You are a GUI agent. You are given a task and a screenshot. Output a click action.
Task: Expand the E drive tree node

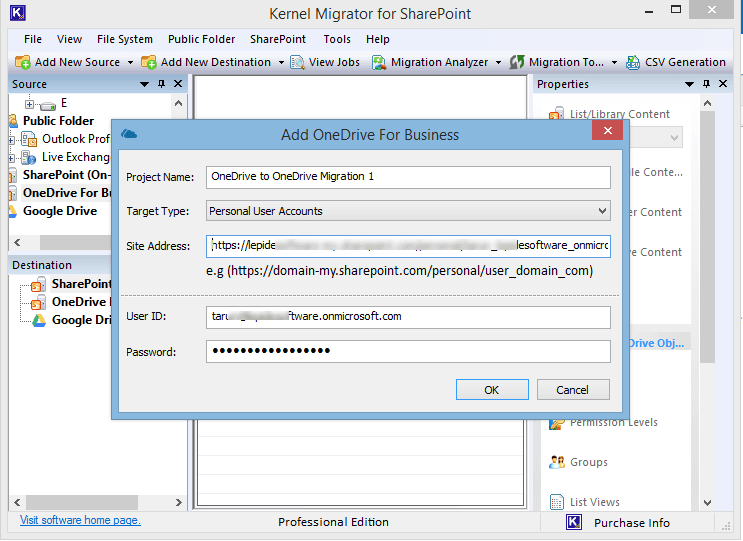[29, 104]
